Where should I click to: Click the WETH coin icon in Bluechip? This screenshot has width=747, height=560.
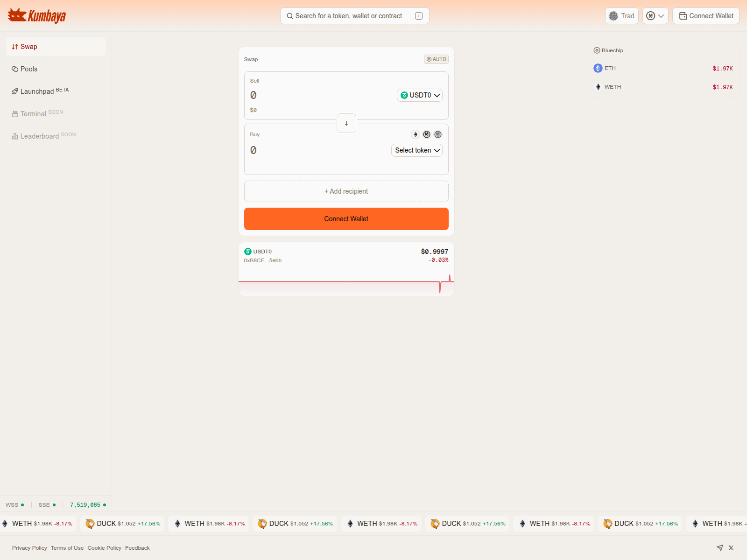pos(598,87)
